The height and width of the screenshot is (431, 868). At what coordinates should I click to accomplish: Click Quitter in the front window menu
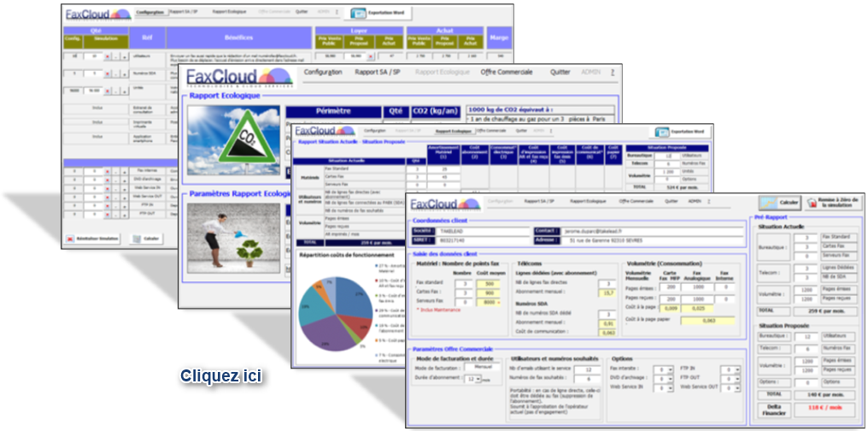point(672,202)
